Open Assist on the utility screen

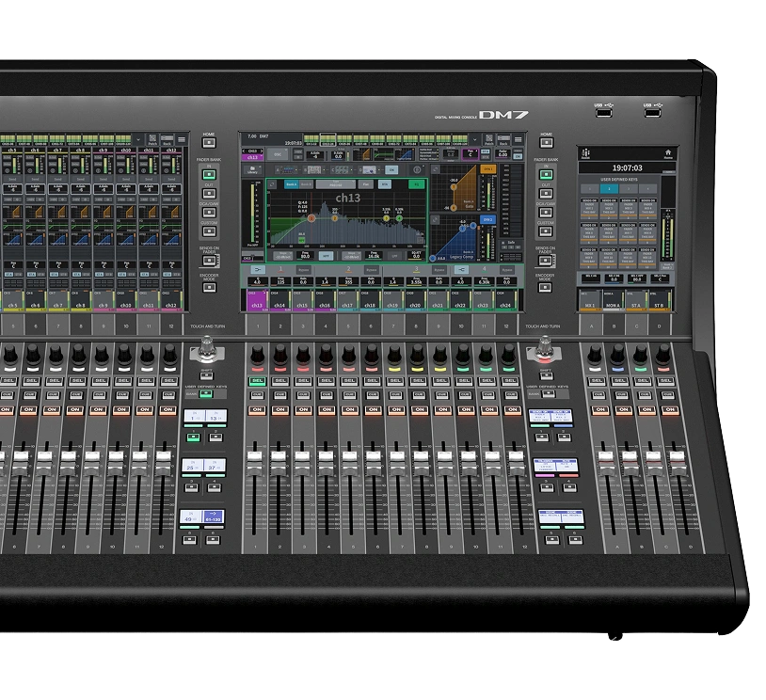click(x=585, y=154)
